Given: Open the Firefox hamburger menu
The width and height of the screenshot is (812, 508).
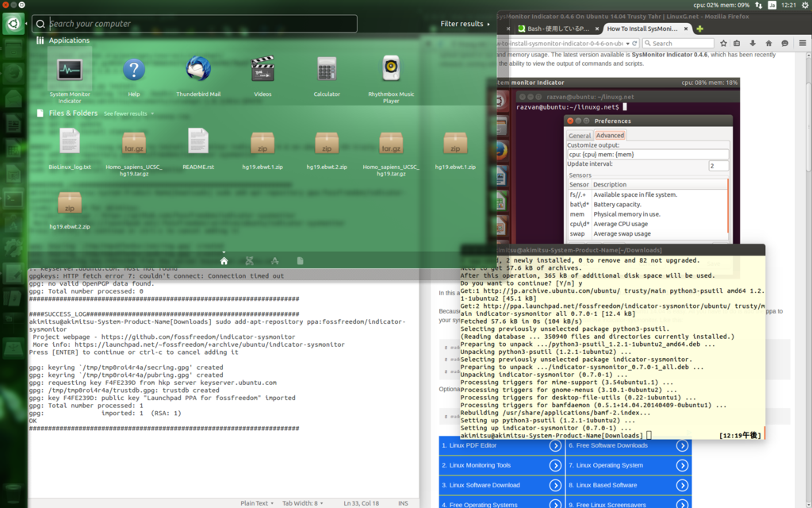Looking at the screenshot, I should point(802,44).
